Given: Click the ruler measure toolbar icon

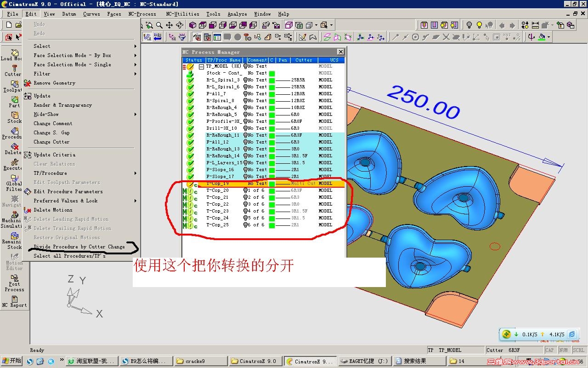Looking at the screenshot, I should pos(536,25).
